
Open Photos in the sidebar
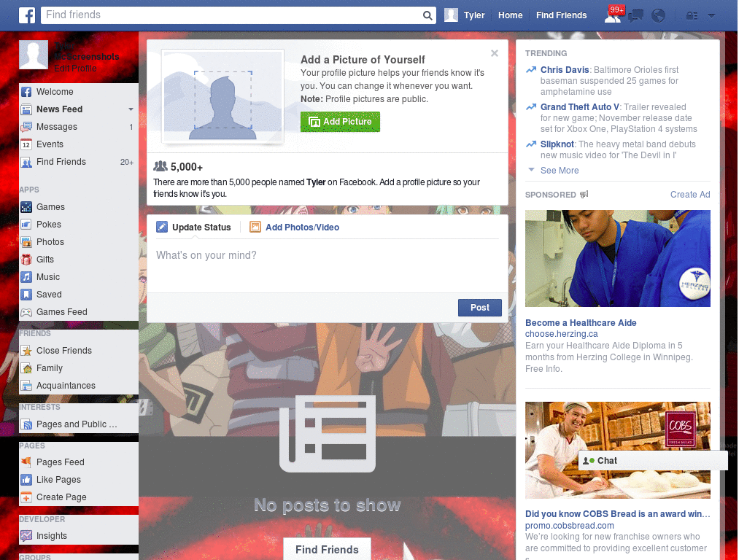79,242
